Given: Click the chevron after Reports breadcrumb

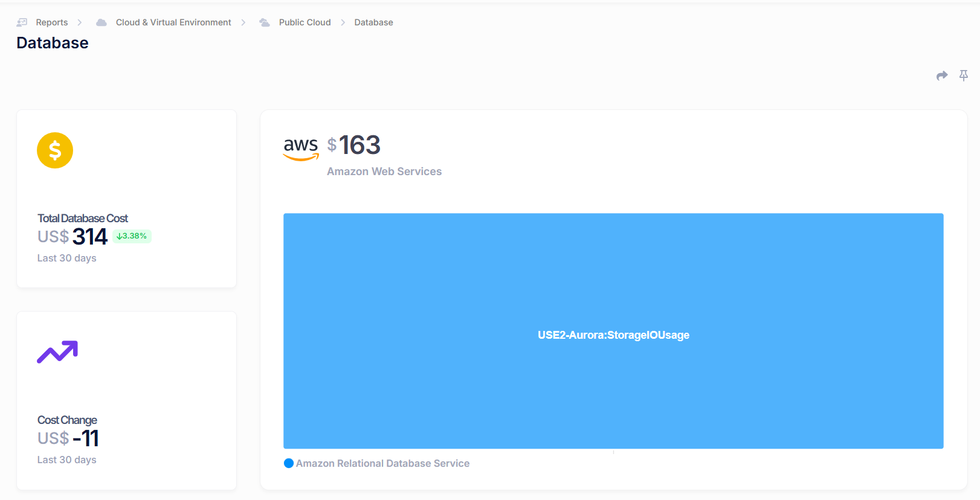Looking at the screenshot, I should coord(80,22).
